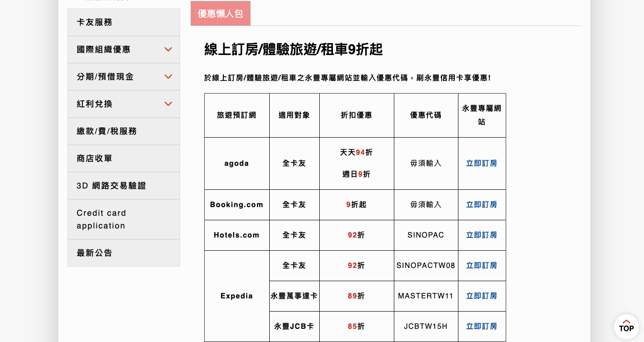Click 毋須輸入 in the Booking.com row
Image resolution: width=644 pixels, height=342 pixels.
(426, 204)
